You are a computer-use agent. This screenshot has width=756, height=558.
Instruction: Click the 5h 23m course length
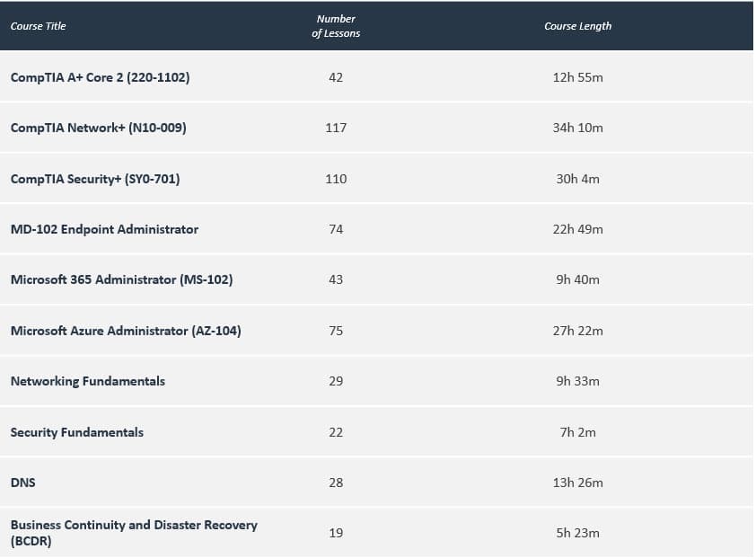[x=577, y=533]
